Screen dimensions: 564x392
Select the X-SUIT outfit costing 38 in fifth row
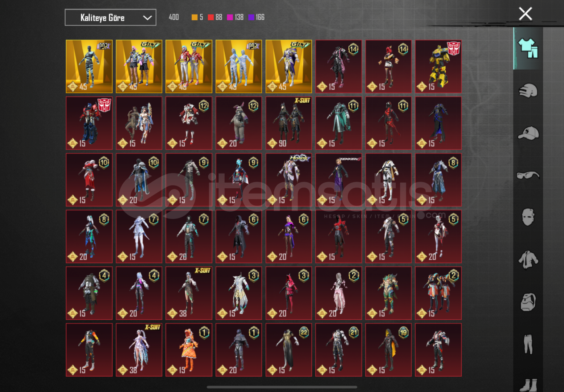click(189, 293)
